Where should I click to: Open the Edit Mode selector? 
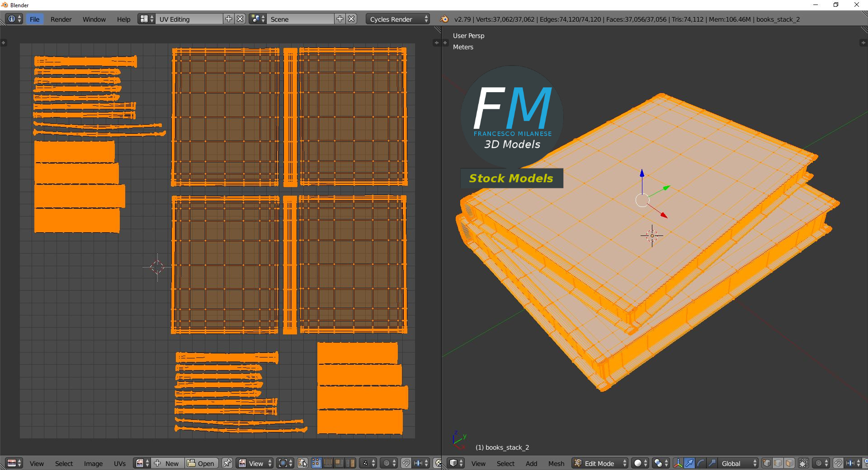point(600,463)
